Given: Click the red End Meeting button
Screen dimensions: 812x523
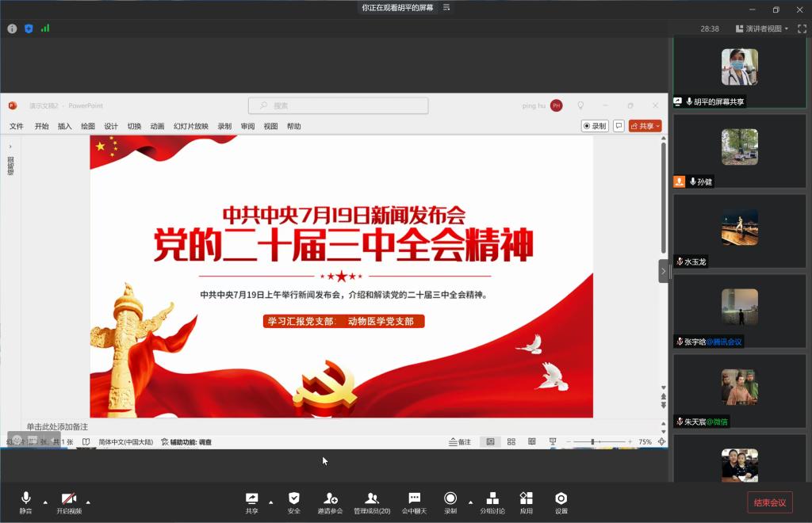Looking at the screenshot, I should pos(769,502).
